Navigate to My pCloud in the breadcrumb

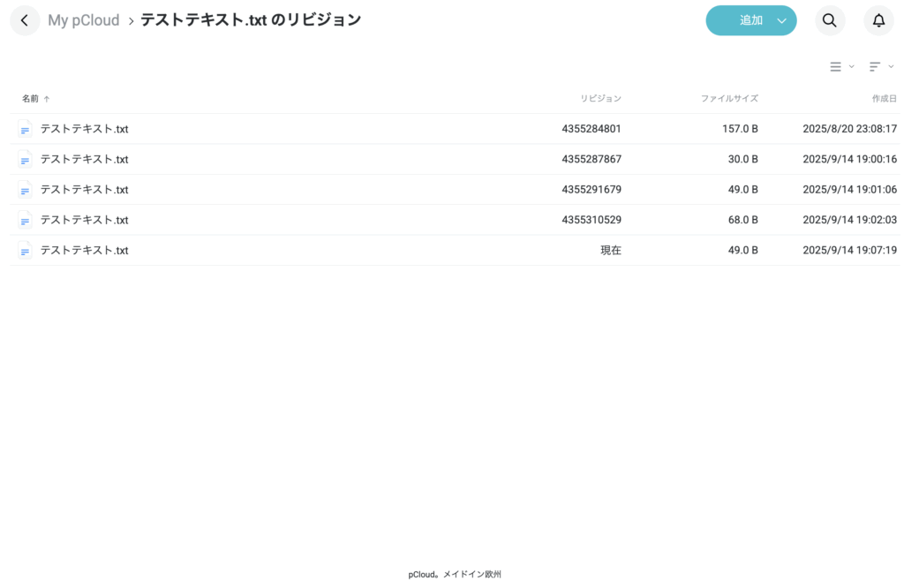[x=84, y=19]
